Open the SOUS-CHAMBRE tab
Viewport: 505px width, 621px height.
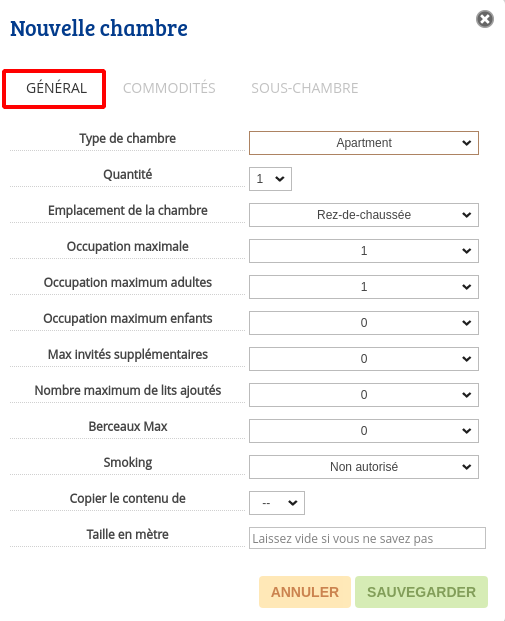tap(305, 88)
